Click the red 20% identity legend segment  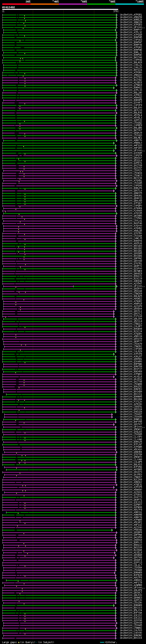pyautogui.click(x=16, y=4)
